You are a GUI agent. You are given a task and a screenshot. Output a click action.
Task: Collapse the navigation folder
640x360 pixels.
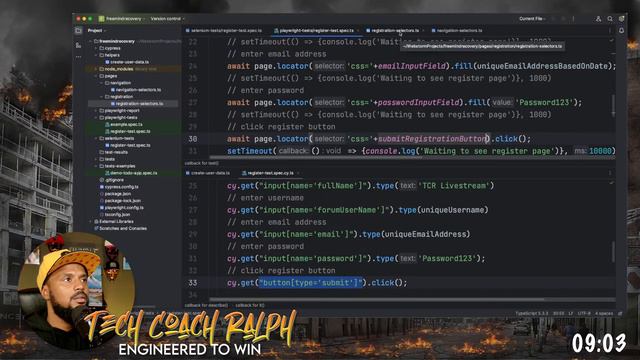tap(102, 83)
